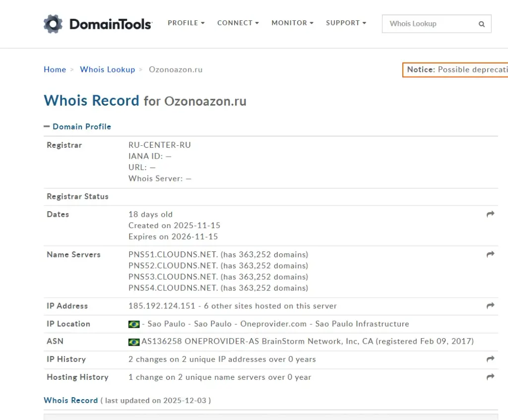The width and height of the screenshot is (508, 420).
Task: Click the share arrow in Dates row
Action: click(x=490, y=214)
